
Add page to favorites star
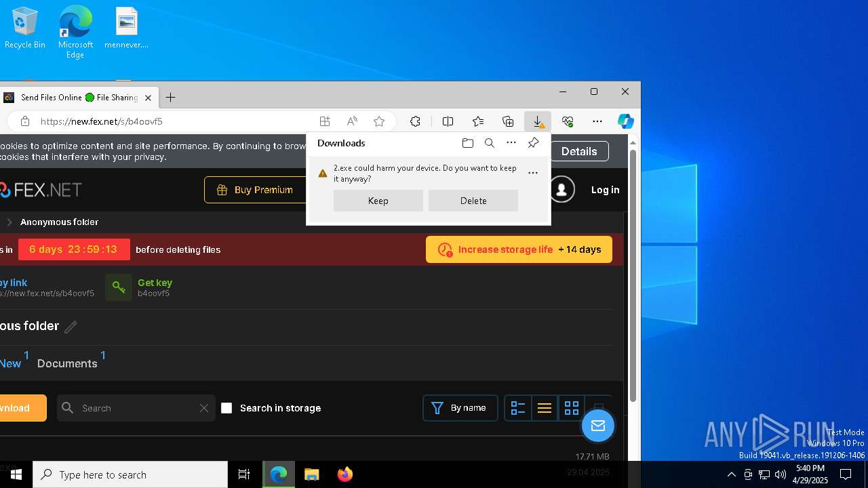point(379,121)
